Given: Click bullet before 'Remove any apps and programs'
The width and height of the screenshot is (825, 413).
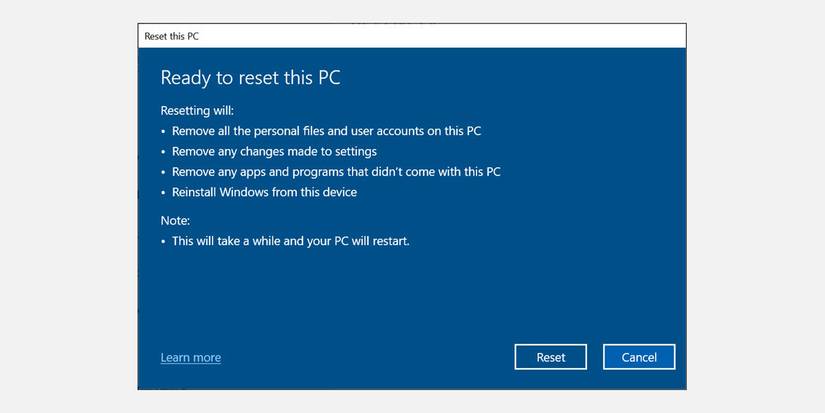Looking at the screenshot, I should (x=163, y=172).
